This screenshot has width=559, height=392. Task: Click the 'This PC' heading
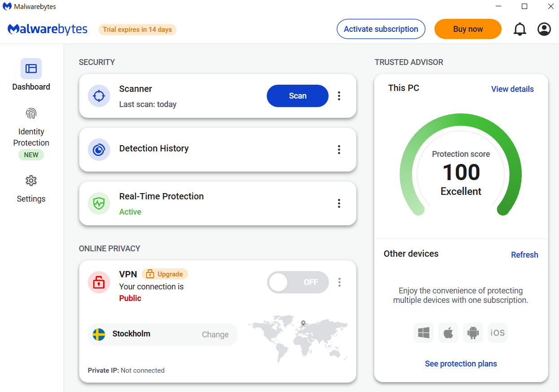tap(403, 88)
